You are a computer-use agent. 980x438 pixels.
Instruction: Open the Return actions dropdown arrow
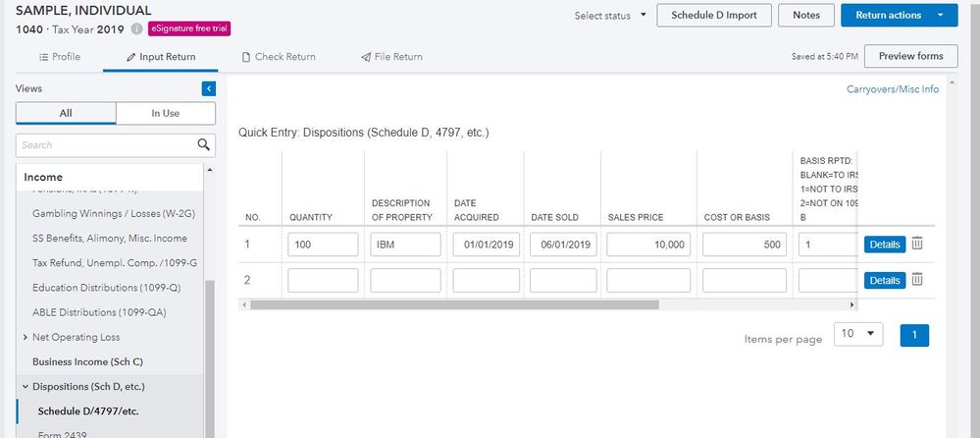[941, 16]
